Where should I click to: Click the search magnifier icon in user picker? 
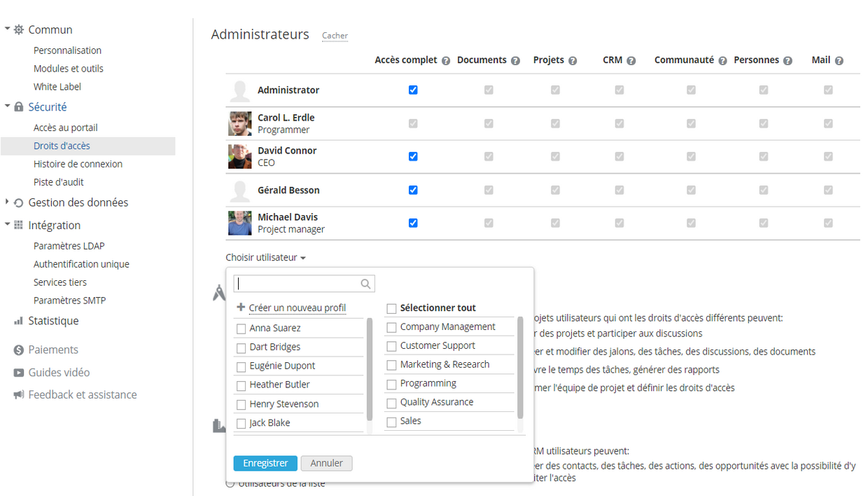pyautogui.click(x=365, y=284)
